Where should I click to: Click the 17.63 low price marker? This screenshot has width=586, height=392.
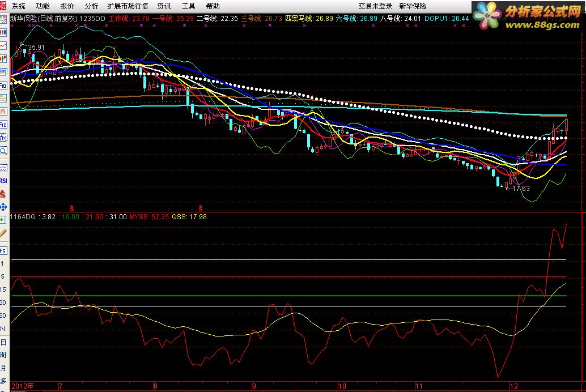521,188
